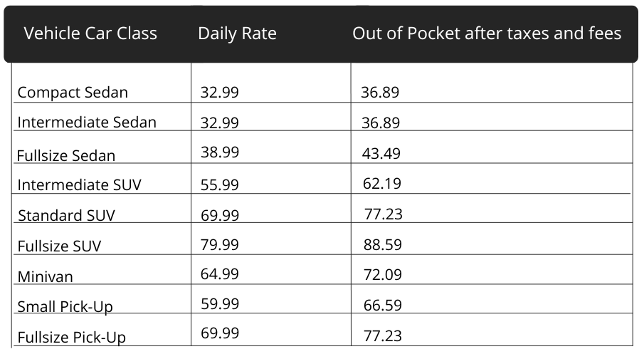The height and width of the screenshot is (359, 644).
Task: Click the Out of Pocket column header
Action: [487, 33]
